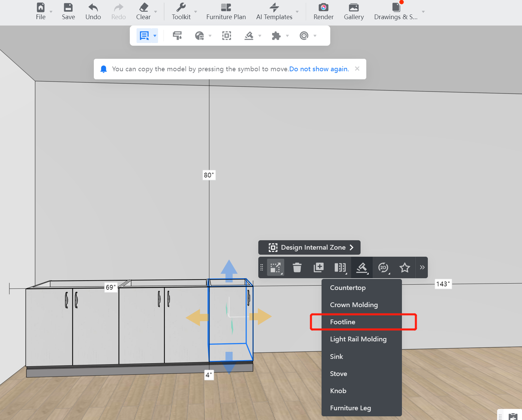Click the Do not show again link
This screenshot has height=420, width=522.
click(x=319, y=69)
